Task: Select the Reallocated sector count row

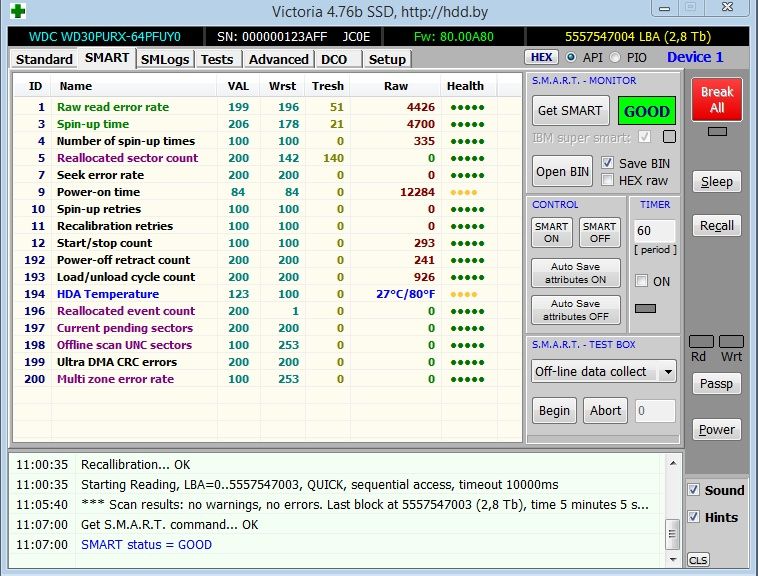Action: 267,158
